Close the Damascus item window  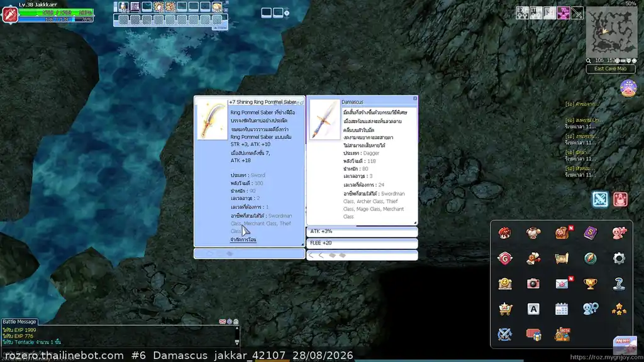[415, 99]
